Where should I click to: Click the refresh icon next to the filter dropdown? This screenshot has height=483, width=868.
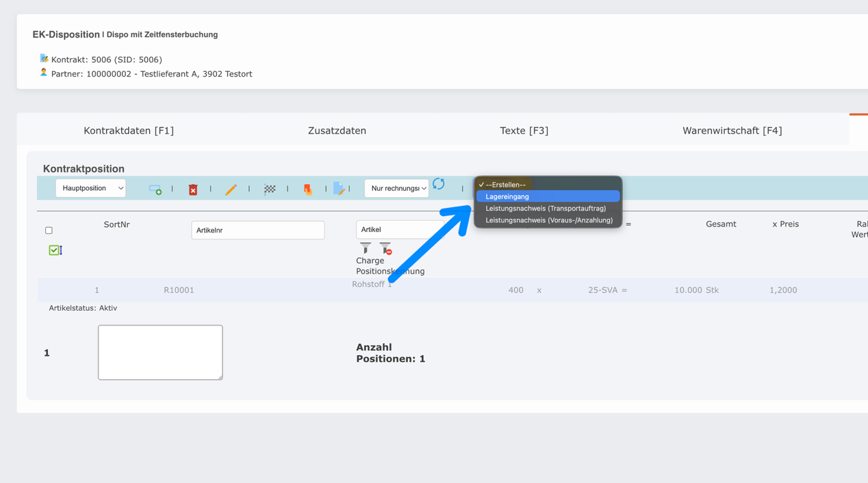pos(439,184)
